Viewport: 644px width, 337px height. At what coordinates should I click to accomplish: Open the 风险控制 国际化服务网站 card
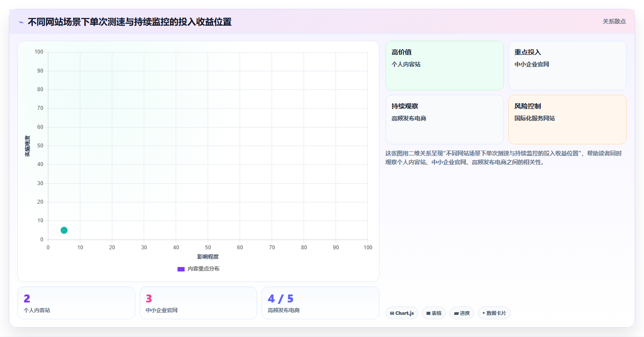click(x=567, y=120)
